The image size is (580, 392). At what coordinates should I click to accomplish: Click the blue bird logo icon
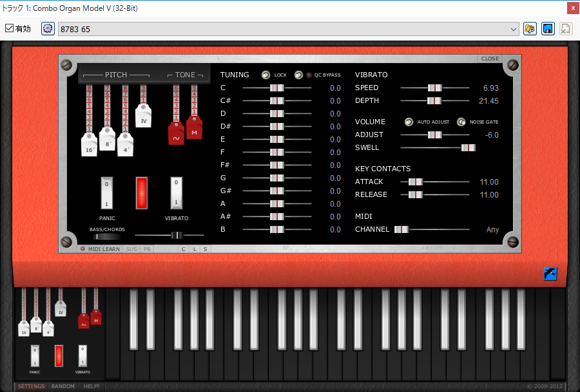click(550, 274)
